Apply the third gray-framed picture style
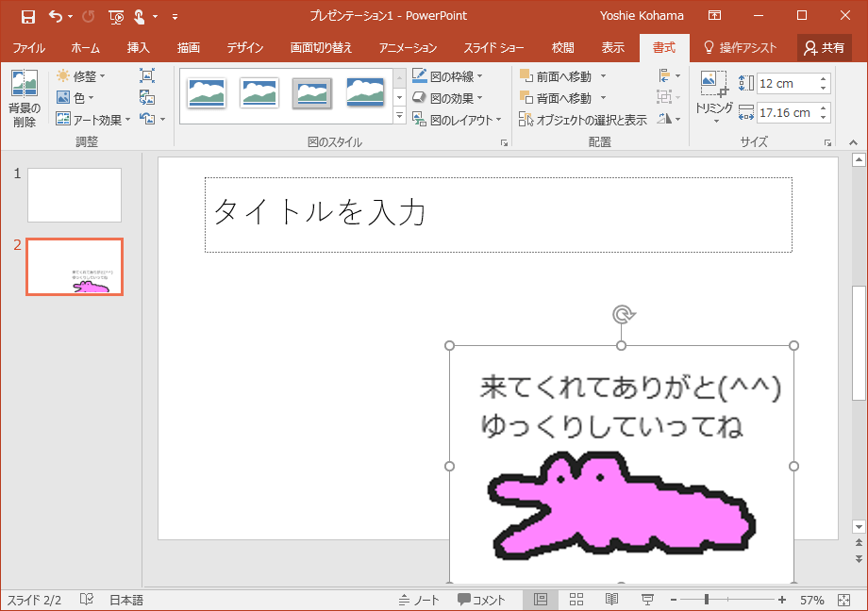 311,93
